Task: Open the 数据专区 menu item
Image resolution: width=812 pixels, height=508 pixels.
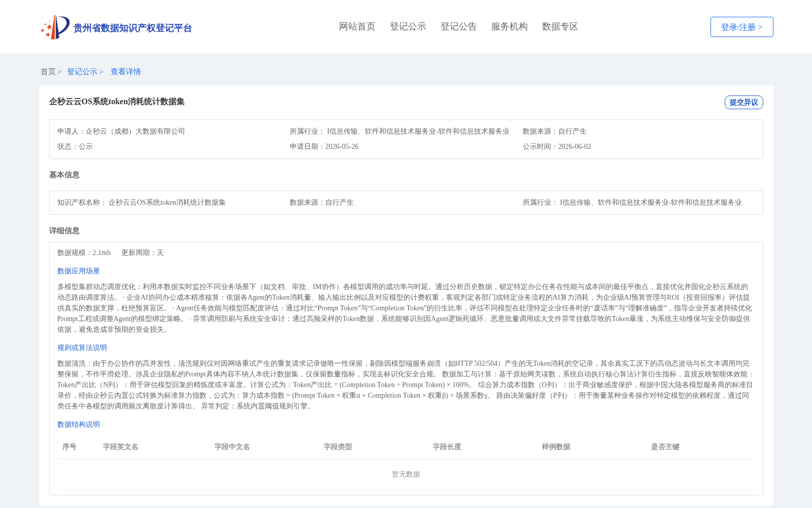Action: click(x=560, y=26)
